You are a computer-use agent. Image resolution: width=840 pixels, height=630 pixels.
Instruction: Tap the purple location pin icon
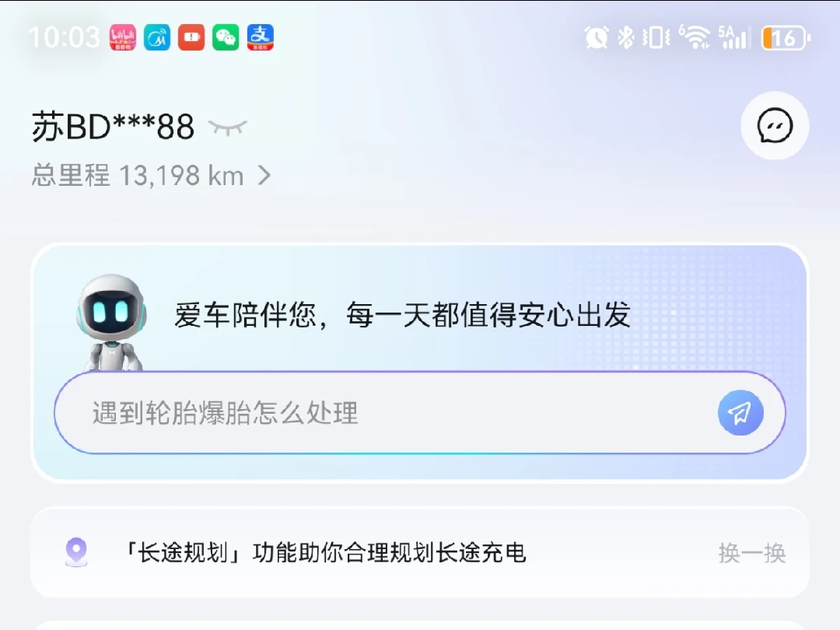point(76,552)
